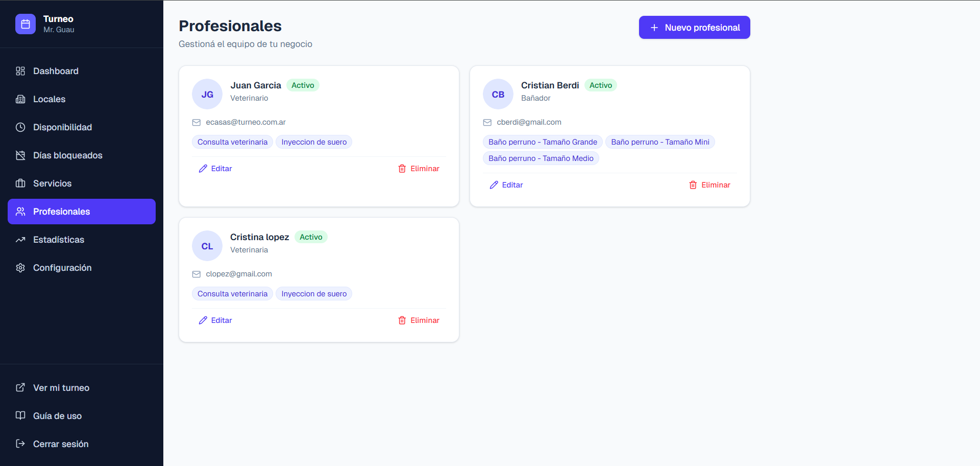Click the name Cristina lopez

(x=259, y=237)
